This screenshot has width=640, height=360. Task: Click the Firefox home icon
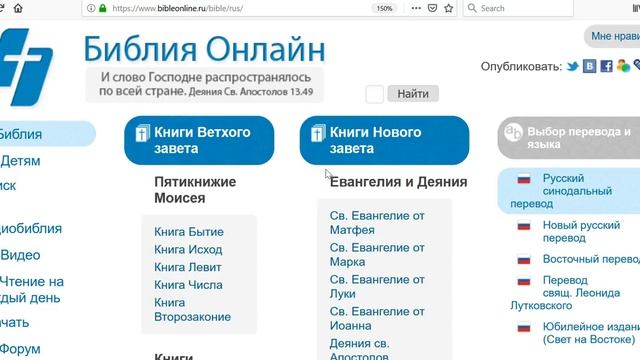point(18,8)
